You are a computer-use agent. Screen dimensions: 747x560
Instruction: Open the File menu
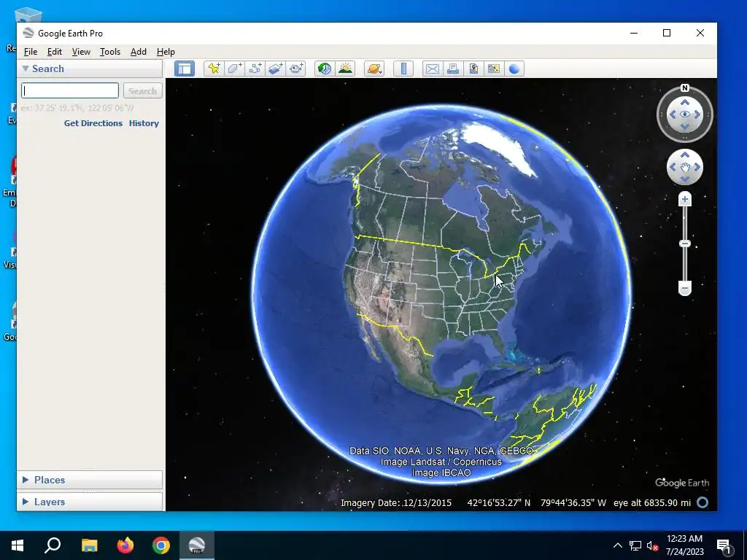pyautogui.click(x=31, y=52)
